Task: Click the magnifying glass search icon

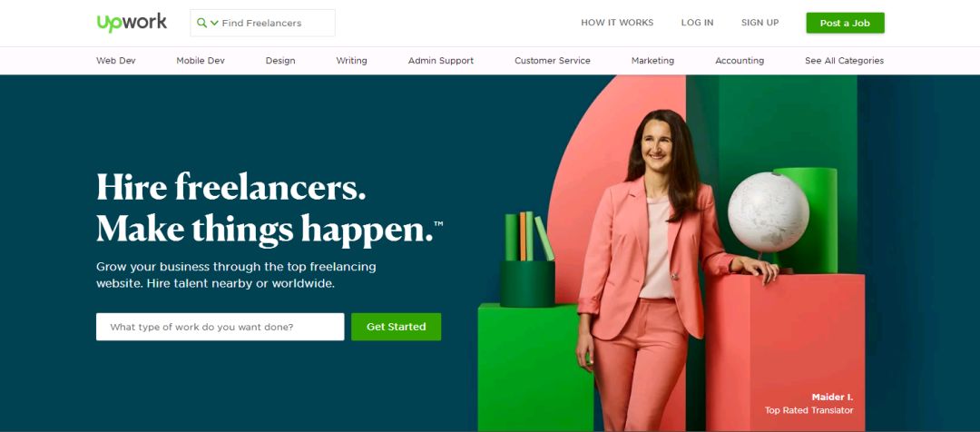Action: [201, 23]
